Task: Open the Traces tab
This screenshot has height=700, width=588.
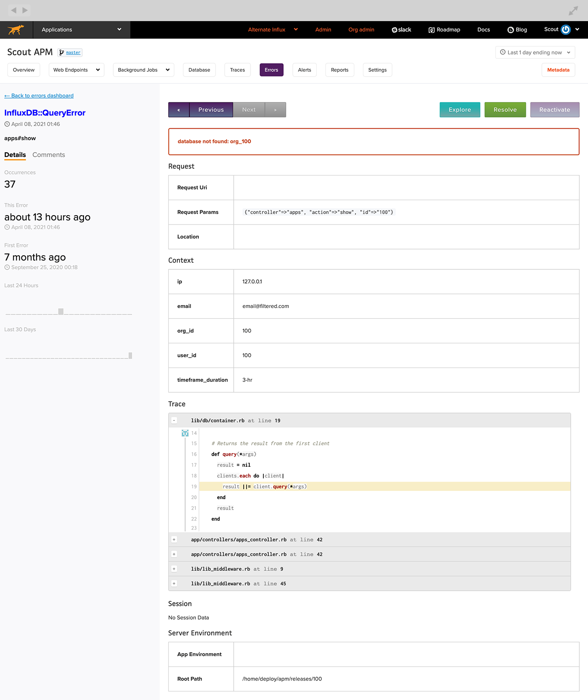Action: [237, 70]
